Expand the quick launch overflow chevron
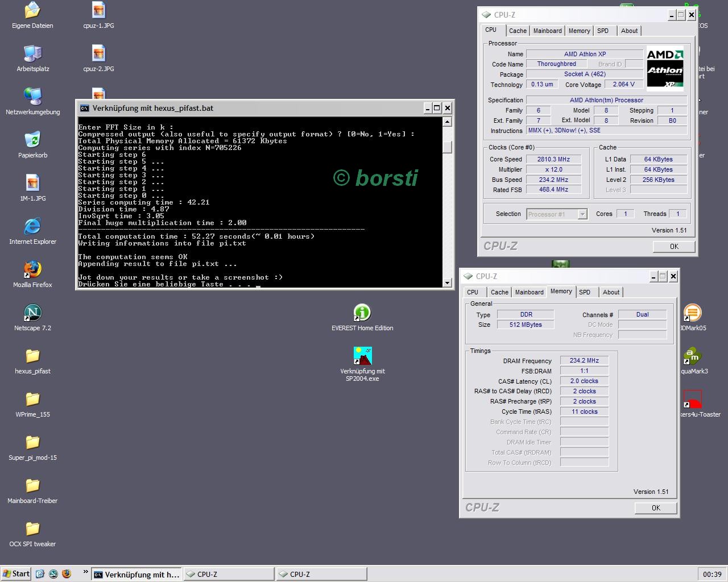 coord(85,572)
